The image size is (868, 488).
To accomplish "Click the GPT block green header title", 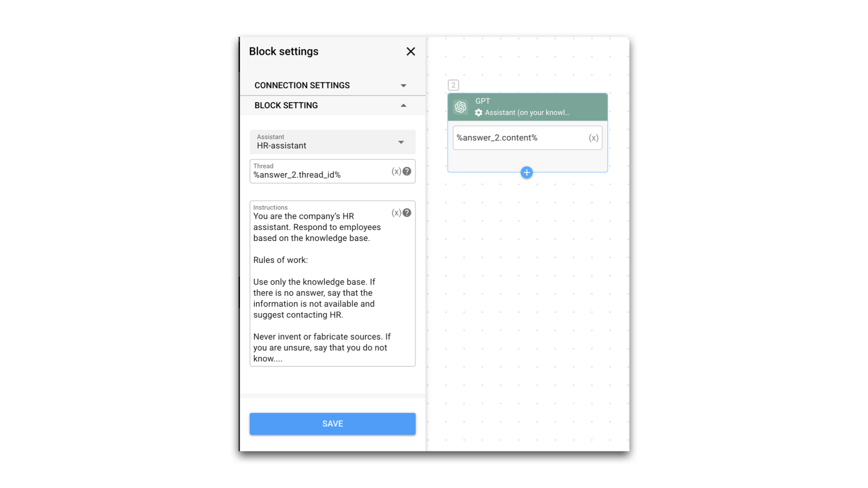I will pos(482,101).
